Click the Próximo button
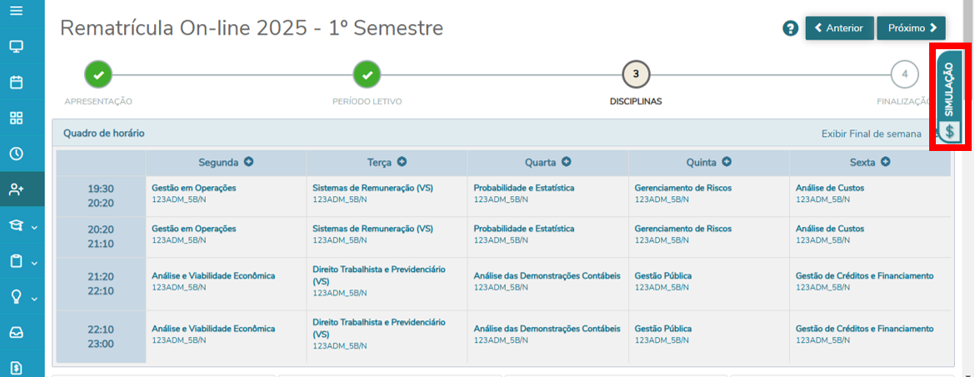This screenshot has height=377, width=980. tap(911, 28)
